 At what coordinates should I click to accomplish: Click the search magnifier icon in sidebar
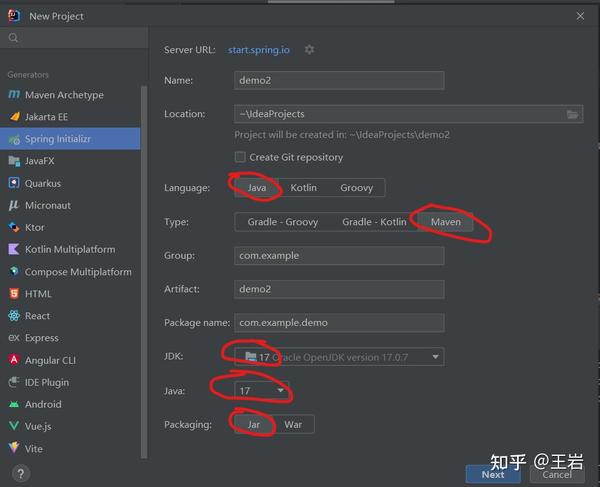tap(13, 37)
